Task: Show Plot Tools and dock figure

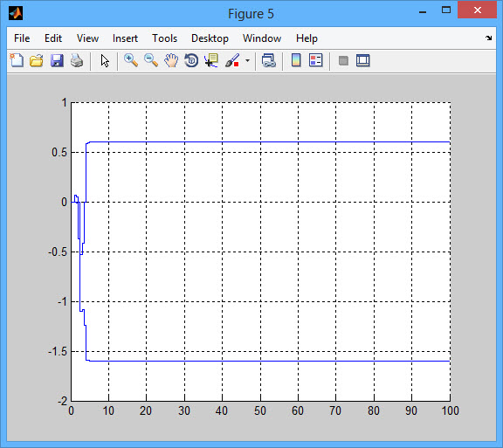Action: click(x=363, y=60)
